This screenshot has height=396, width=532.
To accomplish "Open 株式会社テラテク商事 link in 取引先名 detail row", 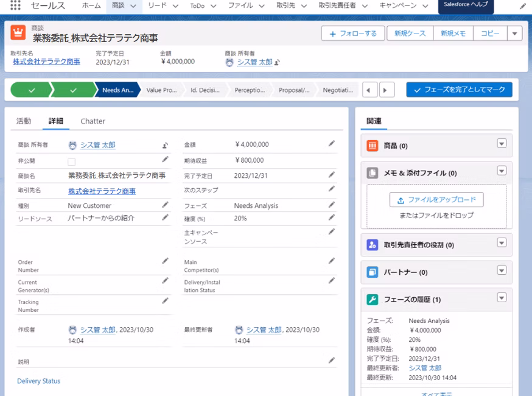I will pos(102,191).
